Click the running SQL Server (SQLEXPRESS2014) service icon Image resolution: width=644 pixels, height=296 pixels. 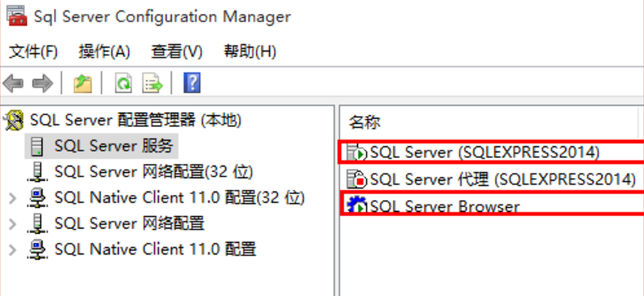[x=356, y=153]
